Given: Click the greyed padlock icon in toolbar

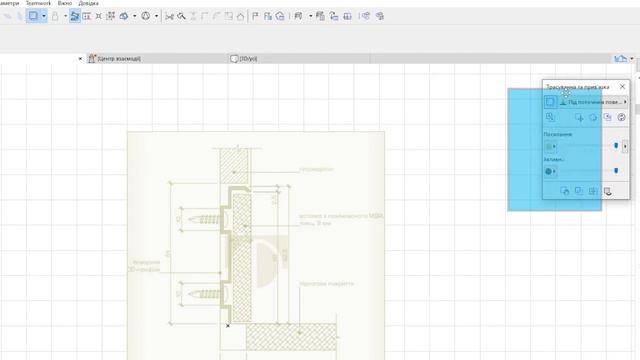Looking at the screenshot, I should [55, 16].
